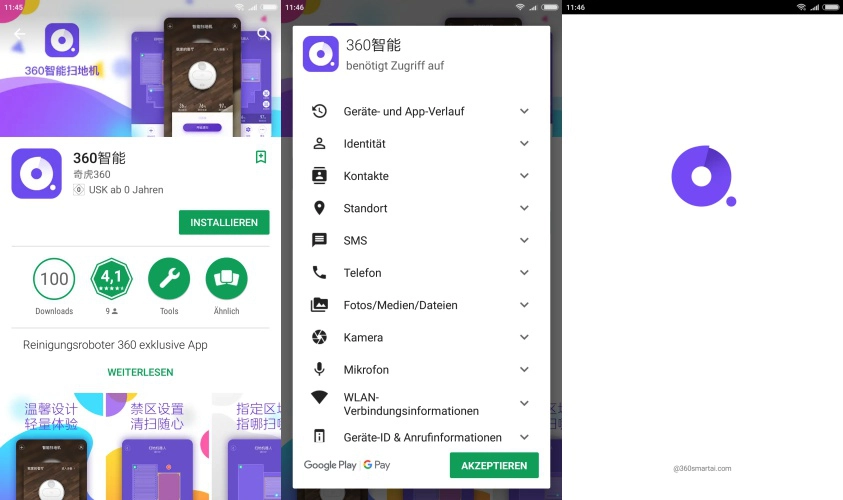Click the photos icon for Fotos/Medien/Dateien
Viewport: 843px width, 500px height.
click(319, 305)
